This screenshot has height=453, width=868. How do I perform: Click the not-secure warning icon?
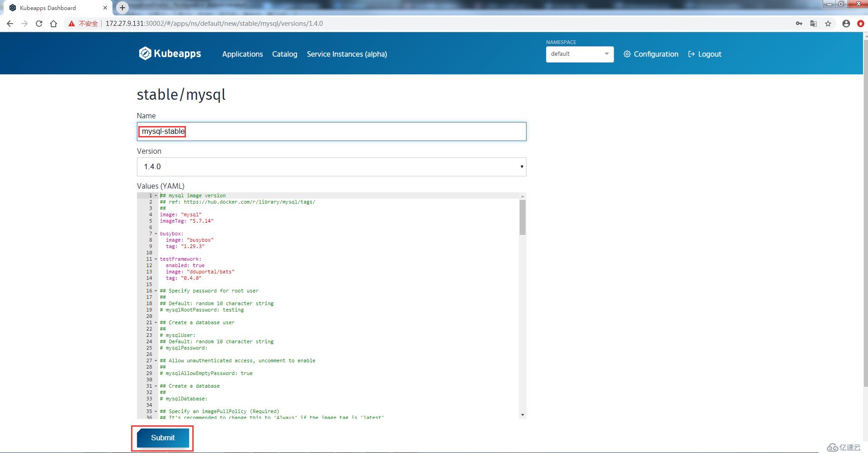click(x=72, y=24)
